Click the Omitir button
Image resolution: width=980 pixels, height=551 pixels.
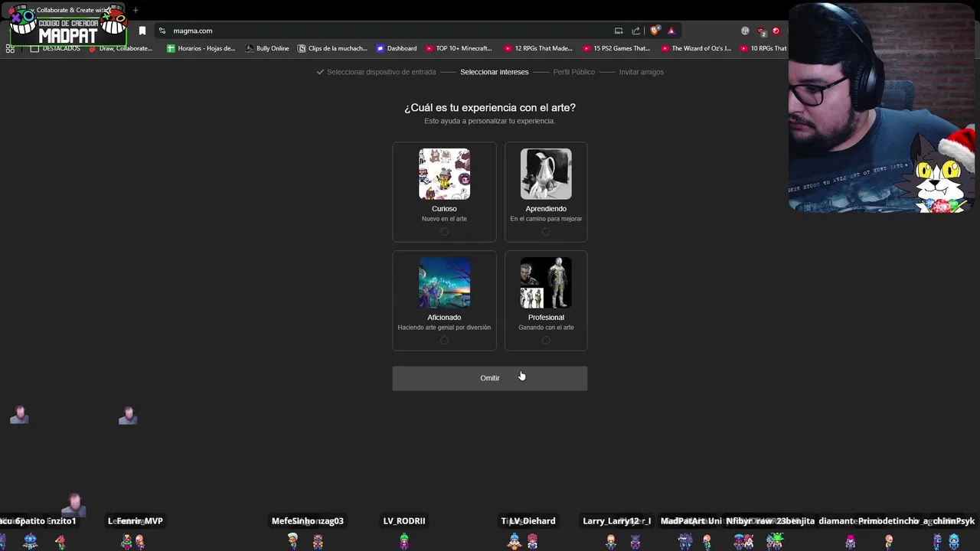pos(490,378)
